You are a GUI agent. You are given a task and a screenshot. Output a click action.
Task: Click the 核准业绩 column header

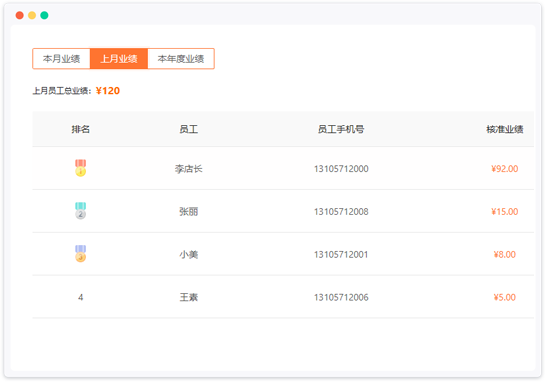click(504, 129)
